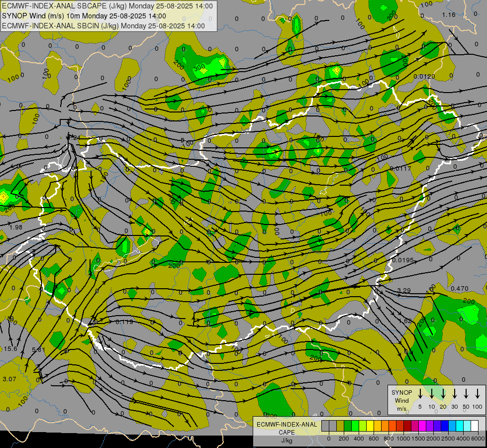Image resolution: width=487 pixels, height=448 pixels.
Task: Select the bright green CAPE legend swatch
Action: click(355, 426)
